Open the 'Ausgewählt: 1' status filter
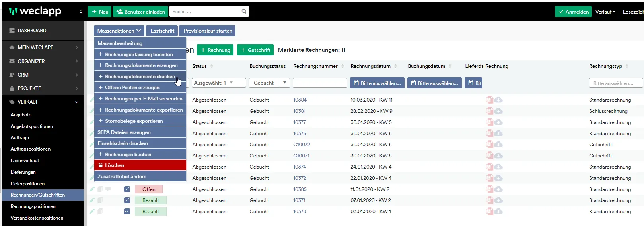Viewport: 644px width, 226px height. (218, 83)
